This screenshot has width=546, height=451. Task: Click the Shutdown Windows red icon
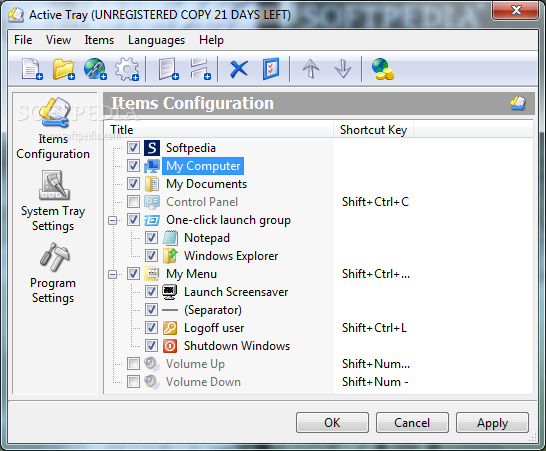click(170, 346)
